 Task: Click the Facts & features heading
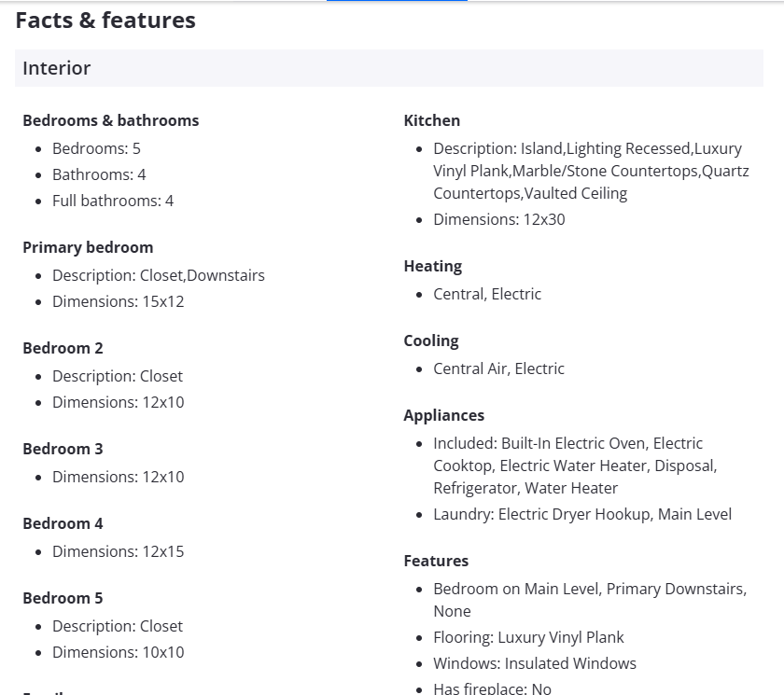[x=105, y=21]
